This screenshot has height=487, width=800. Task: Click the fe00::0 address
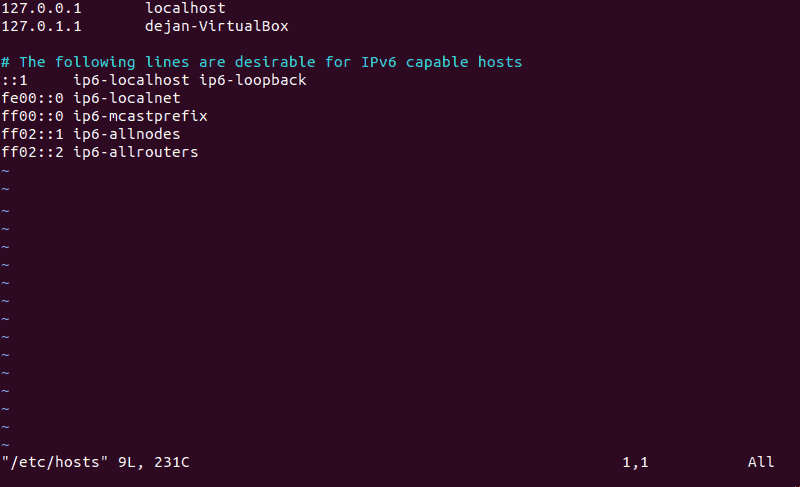pos(32,98)
